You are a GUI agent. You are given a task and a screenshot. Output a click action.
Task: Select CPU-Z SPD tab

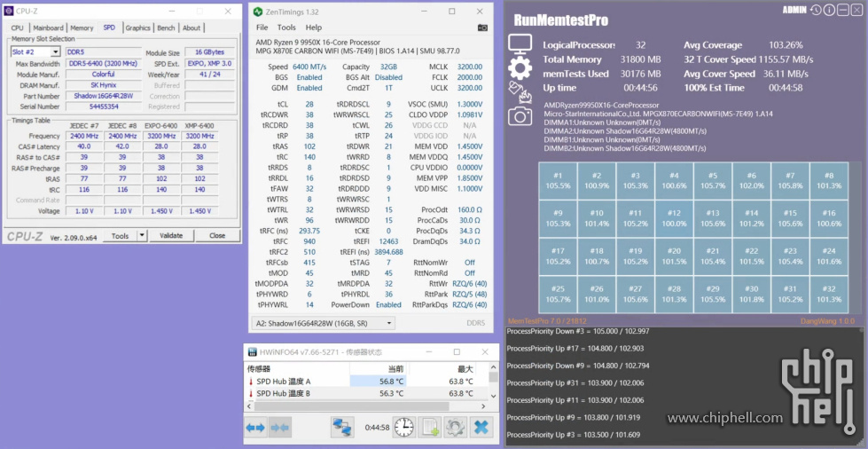[110, 28]
